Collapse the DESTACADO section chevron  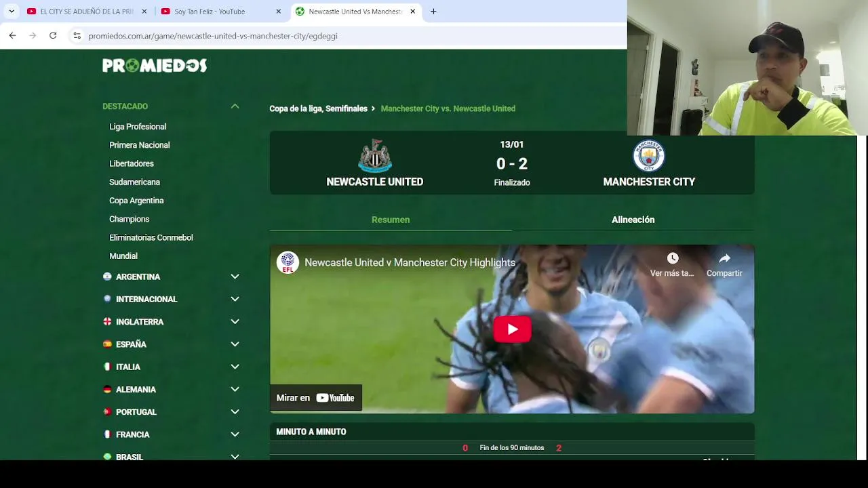pos(235,106)
